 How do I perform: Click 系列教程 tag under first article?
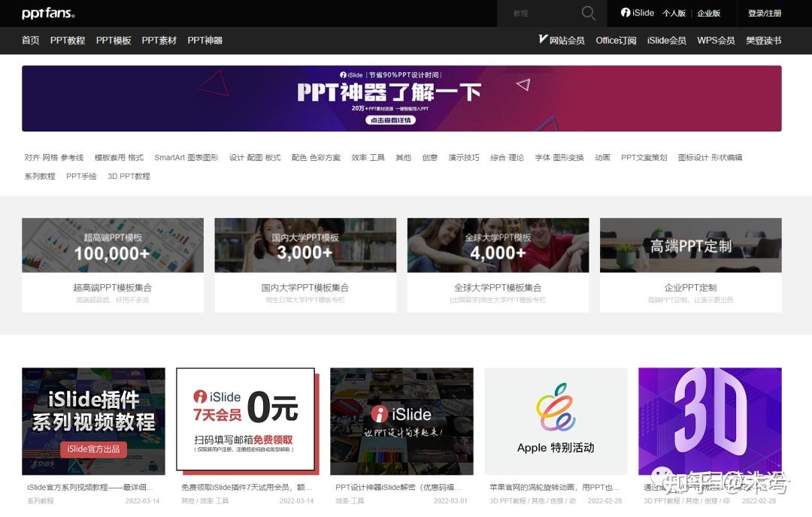click(x=41, y=501)
